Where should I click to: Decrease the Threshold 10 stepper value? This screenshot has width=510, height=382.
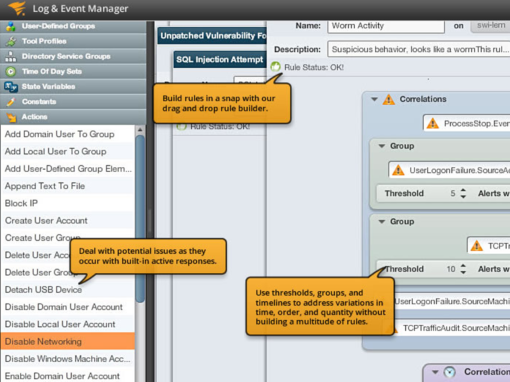pos(463,272)
